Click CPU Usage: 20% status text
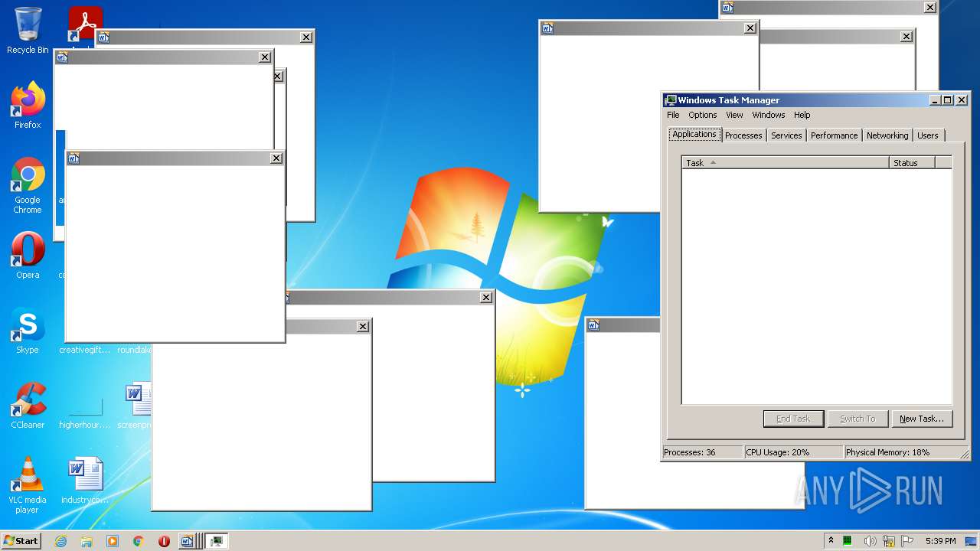The image size is (980, 551). [x=793, y=452]
